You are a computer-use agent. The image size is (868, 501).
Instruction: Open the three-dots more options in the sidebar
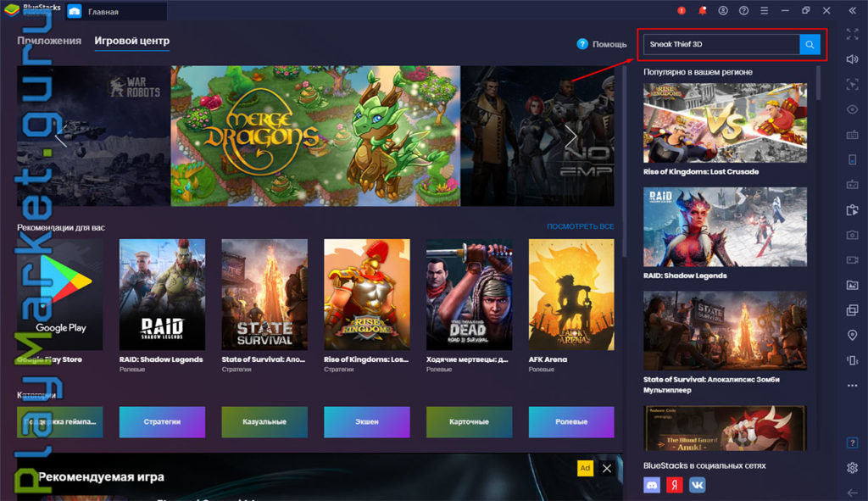click(x=852, y=386)
